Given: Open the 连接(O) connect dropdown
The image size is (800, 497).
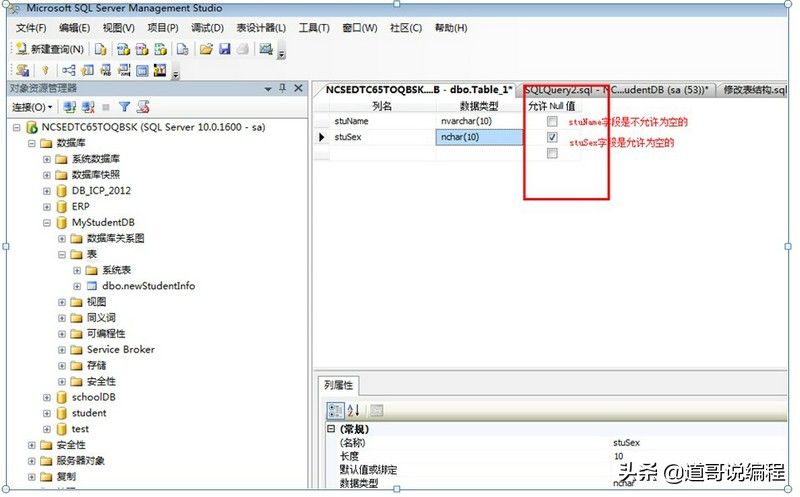Looking at the screenshot, I should [x=33, y=106].
